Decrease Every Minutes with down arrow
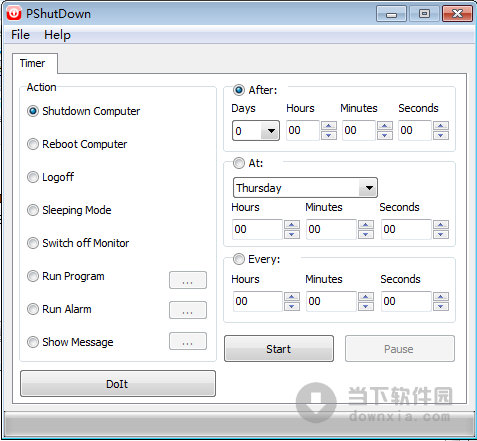 (366, 306)
